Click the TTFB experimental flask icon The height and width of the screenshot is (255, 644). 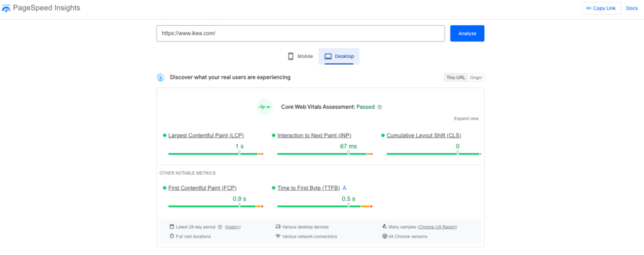tap(345, 188)
